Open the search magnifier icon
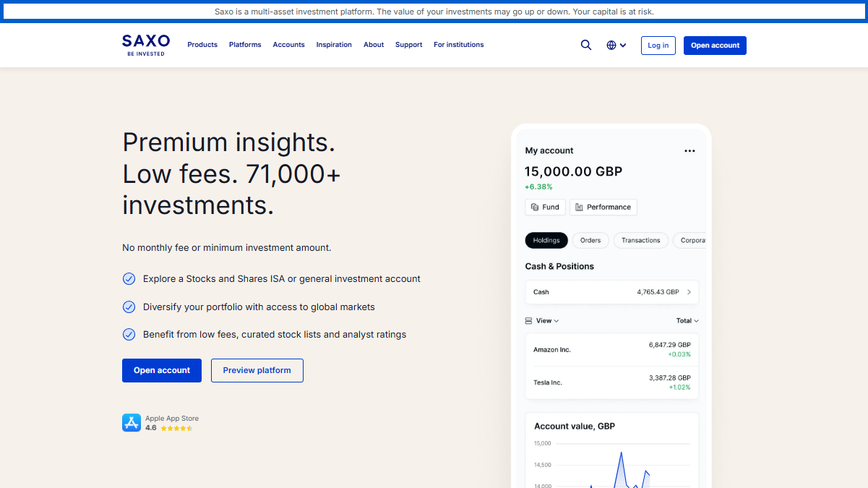The width and height of the screenshot is (868, 488). pyautogui.click(x=586, y=45)
